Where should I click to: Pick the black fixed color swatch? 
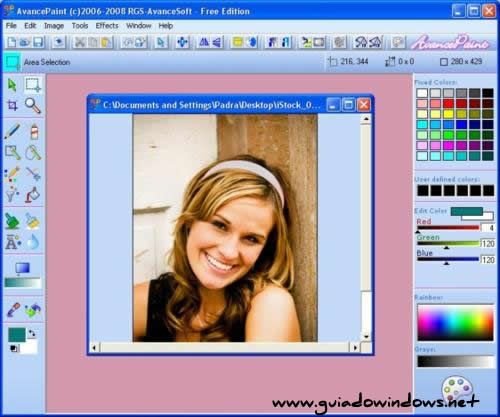pyautogui.click(x=487, y=93)
